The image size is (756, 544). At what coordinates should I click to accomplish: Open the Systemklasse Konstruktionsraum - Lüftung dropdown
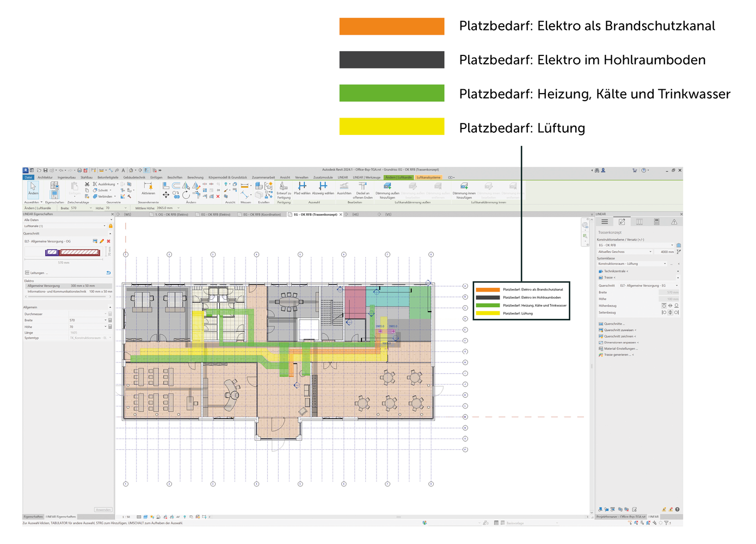(x=665, y=264)
